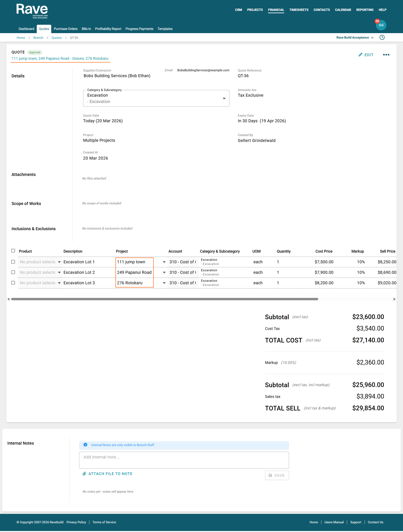This screenshot has height=532, width=403.
Task: Click the Quotes breadcrumb link
Action: 56,38
